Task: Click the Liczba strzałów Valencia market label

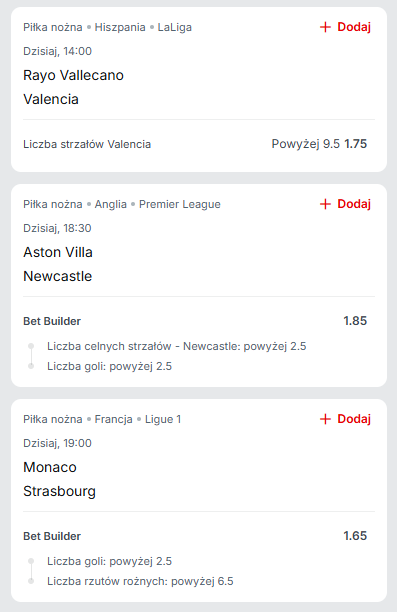Action: pyautogui.click(x=87, y=144)
